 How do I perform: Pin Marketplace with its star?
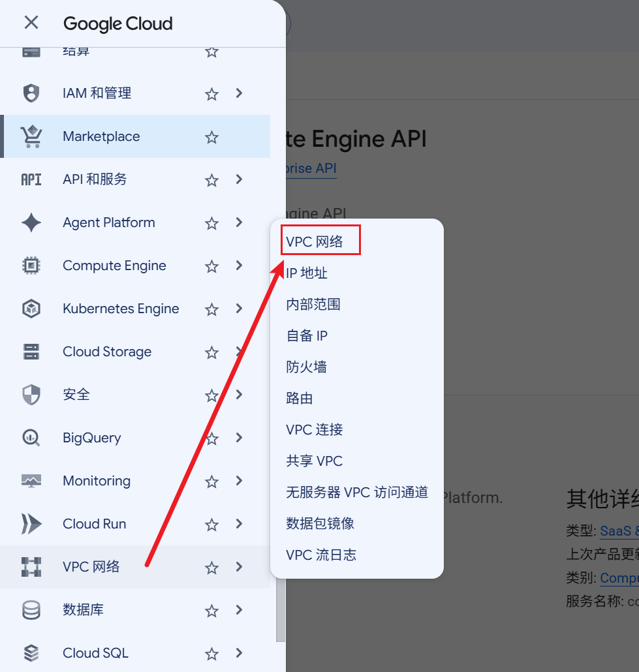point(211,137)
